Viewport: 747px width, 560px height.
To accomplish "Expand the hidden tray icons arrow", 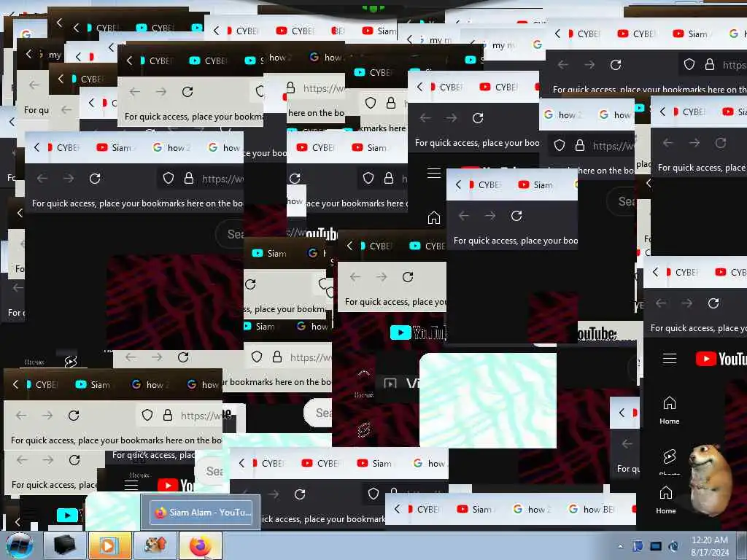I will click(620, 547).
